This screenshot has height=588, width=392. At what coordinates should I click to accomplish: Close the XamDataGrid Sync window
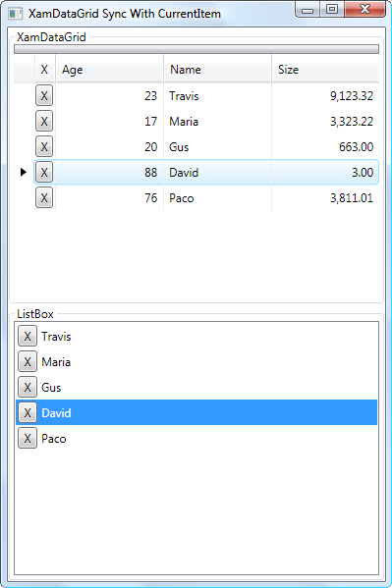pyautogui.click(x=364, y=9)
